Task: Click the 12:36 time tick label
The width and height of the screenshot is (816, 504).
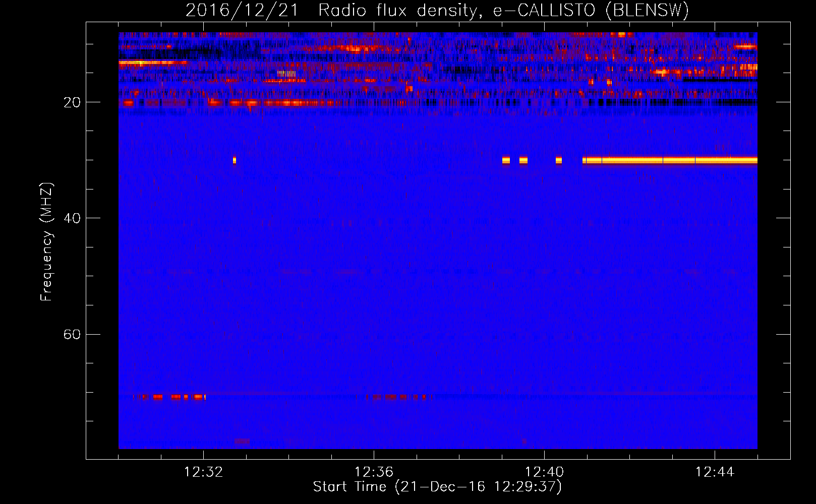Action: coord(374,472)
